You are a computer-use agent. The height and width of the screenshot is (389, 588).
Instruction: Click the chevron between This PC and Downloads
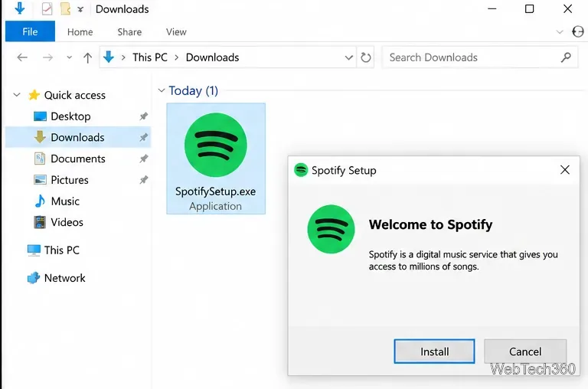point(177,57)
